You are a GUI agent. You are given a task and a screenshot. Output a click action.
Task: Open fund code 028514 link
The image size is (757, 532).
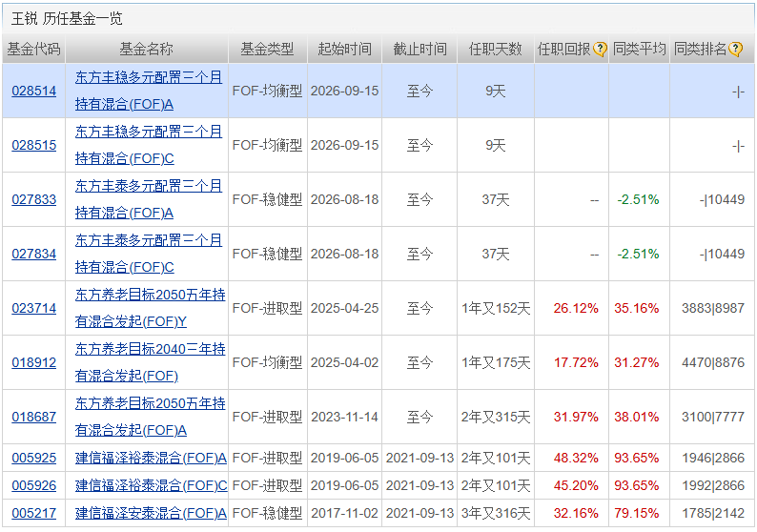point(33,91)
